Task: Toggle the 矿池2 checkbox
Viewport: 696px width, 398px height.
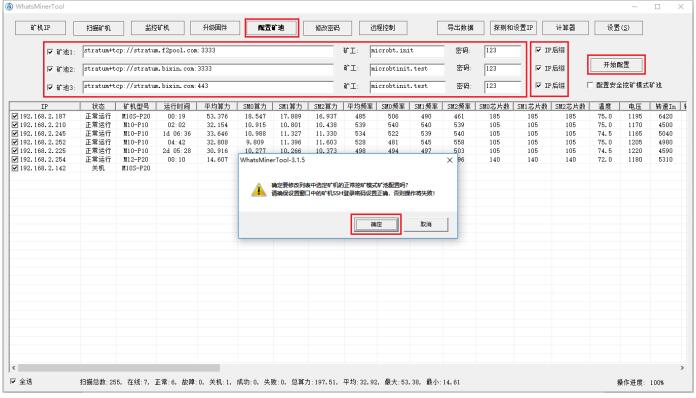Action: 50,69
